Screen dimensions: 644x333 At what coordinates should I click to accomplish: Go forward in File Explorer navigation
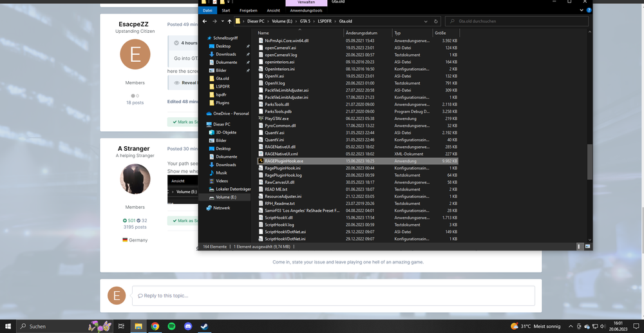(215, 21)
